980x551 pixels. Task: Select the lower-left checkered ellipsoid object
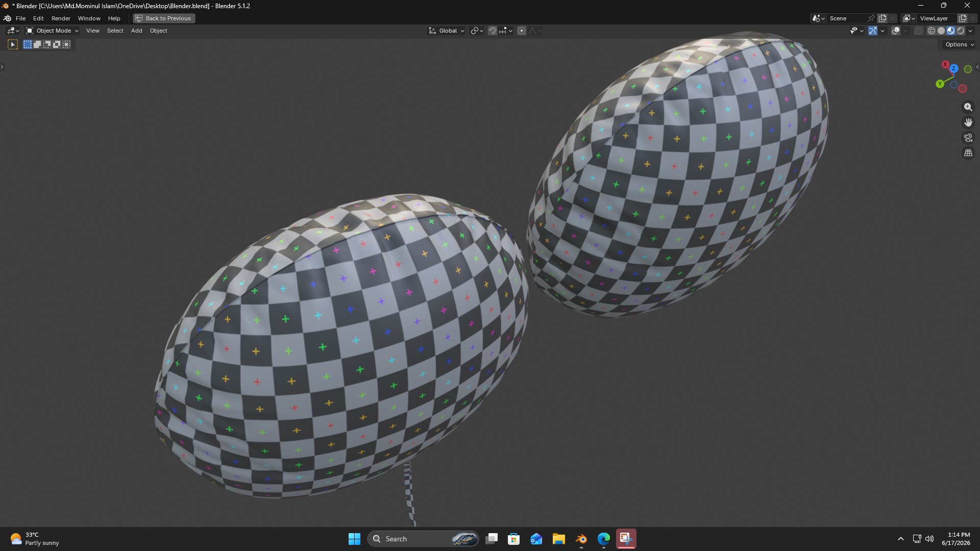click(x=341, y=347)
